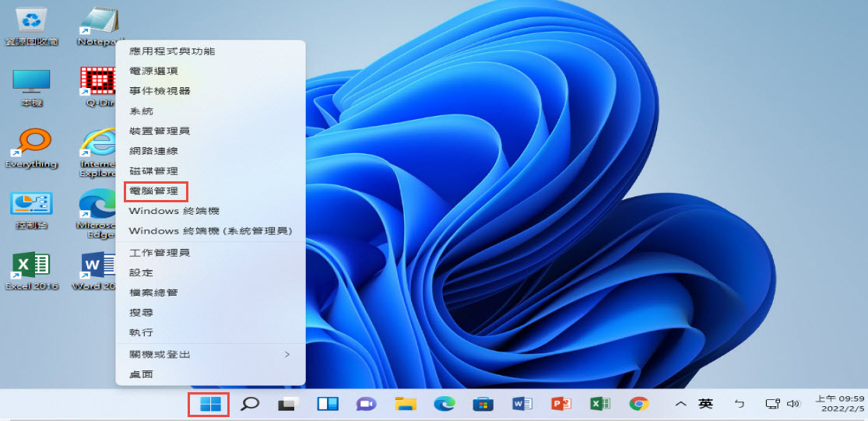The height and width of the screenshot is (421, 868).
Task: Show hidden tray icons chevron
Action: tap(681, 405)
